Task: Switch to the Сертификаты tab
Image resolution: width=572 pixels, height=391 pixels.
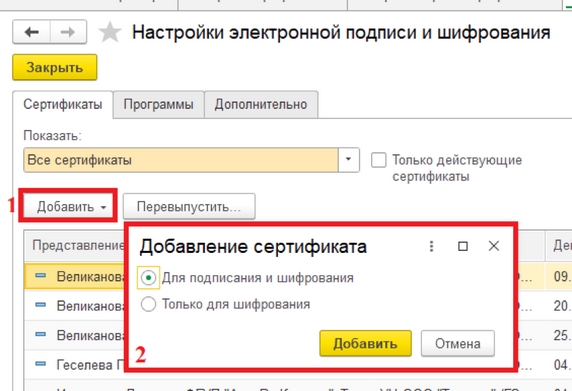Action: 63,105
